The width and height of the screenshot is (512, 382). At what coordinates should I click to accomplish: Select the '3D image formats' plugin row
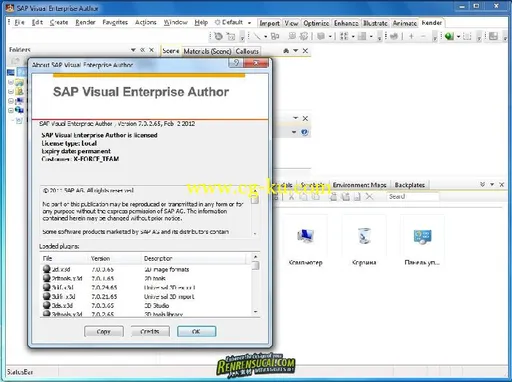[146, 269]
